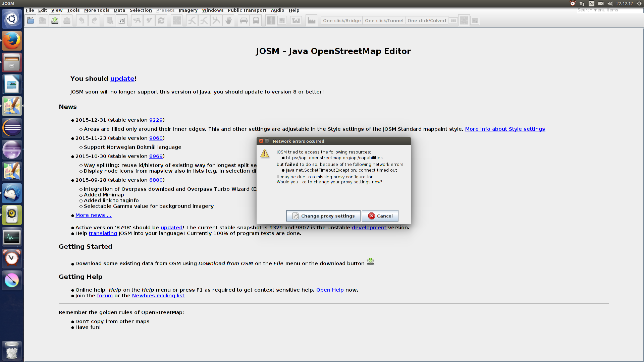Click the circular-arrows Update data toolbar icon
This screenshot has width=644, height=362.
coord(161,20)
